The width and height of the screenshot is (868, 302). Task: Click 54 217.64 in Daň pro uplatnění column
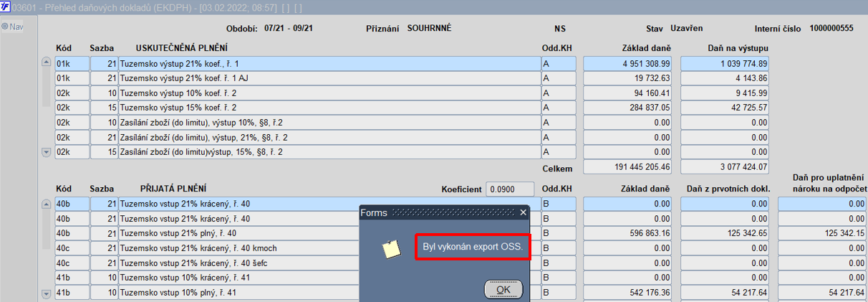(x=823, y=293)
